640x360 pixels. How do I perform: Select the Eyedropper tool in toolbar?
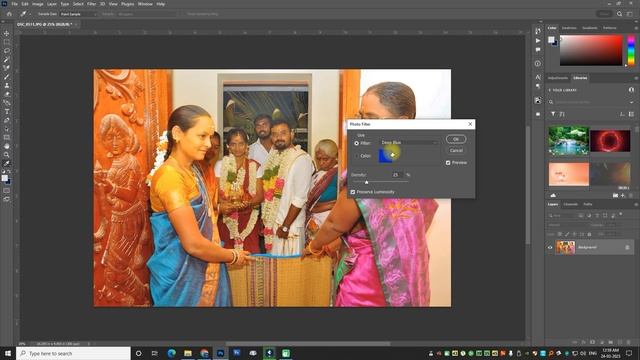pyautogui.click(x=7, y=163)
